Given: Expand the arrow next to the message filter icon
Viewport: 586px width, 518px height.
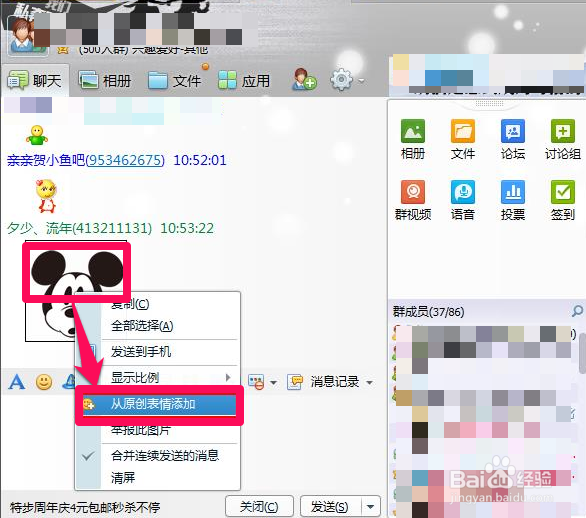Looking at the screenshot, I should 273,383.
